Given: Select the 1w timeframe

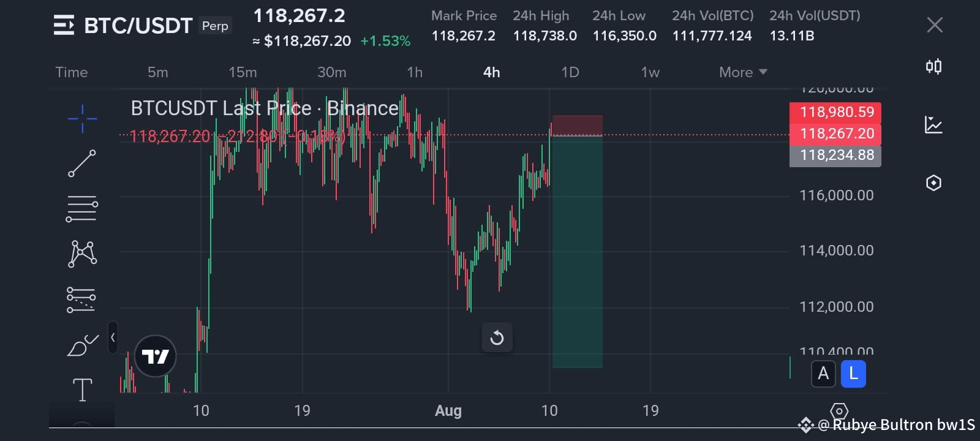Looking at the screenshot, I should click(x=650, y=72).
